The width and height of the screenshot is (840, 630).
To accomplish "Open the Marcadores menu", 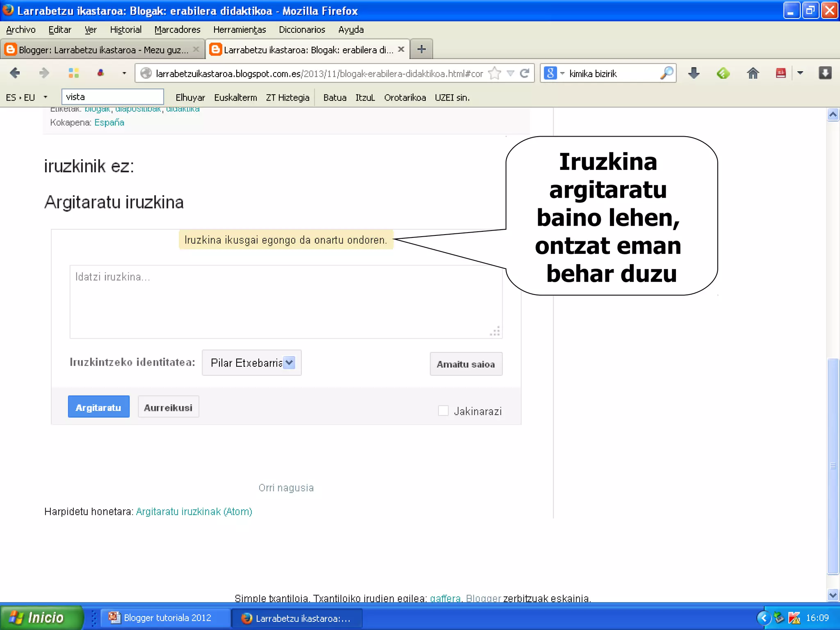I will (177, 30).
